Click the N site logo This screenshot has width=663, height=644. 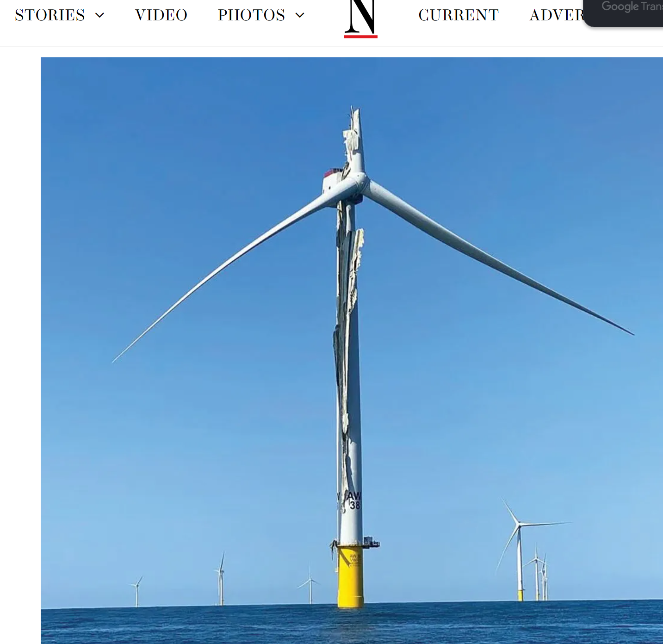click(x=361, y=18)
